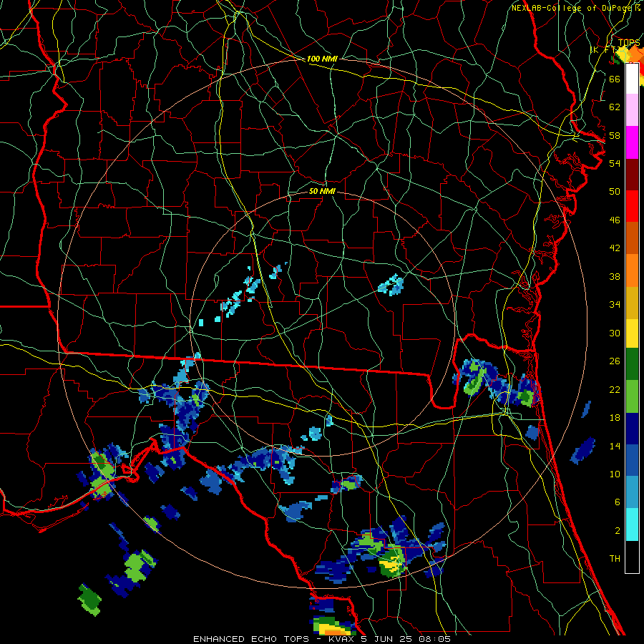The width and height of the screenshot is (644, 644).
Task: Click the dark red (maroon) legend swatch
Action: click(632, 175)
